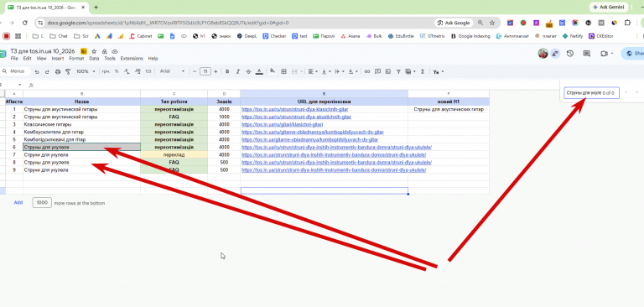Open version history clock icon
Screen dimensions: 644x307
click(x=569, y=54)
